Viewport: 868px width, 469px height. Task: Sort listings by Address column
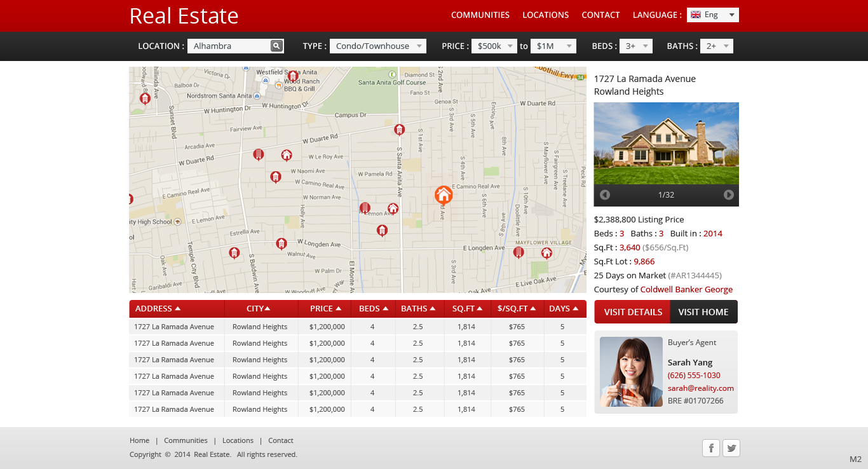click(x=158, y=309)
